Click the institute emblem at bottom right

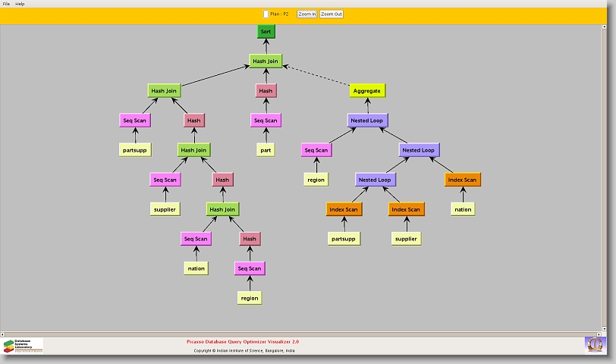(x=596, y=344)
